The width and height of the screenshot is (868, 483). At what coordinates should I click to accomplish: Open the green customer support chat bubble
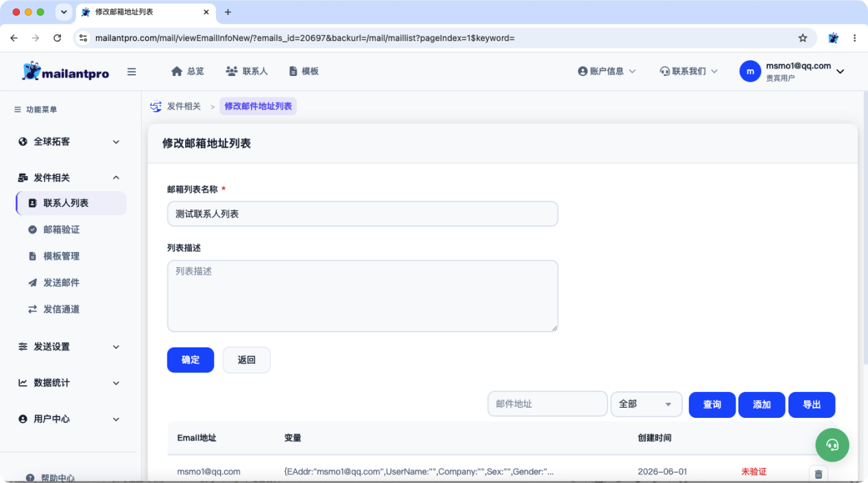[832, 445]
